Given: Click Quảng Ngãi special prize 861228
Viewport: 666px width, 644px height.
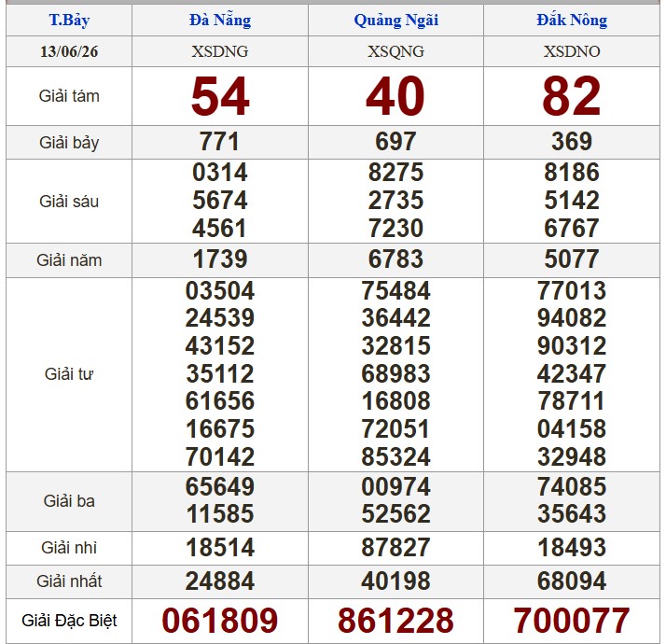Looking at the screenshot, I should [395, 621].
